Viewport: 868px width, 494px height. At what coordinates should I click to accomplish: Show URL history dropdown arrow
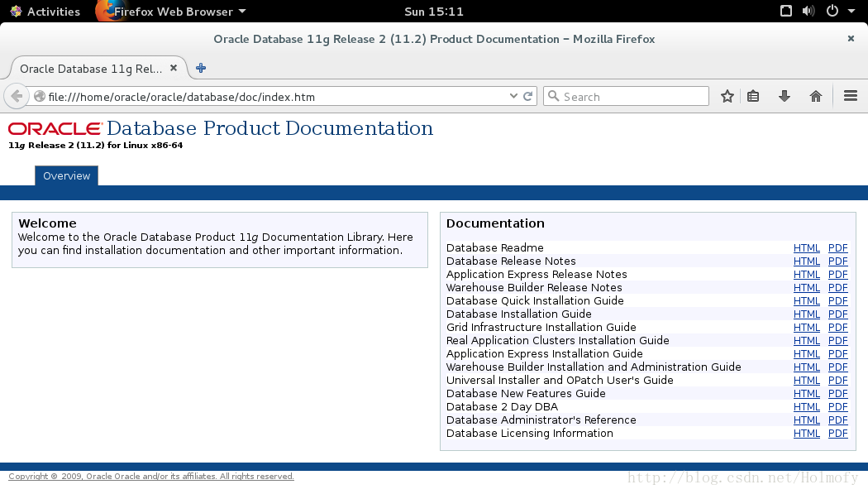click(x=513, y=96)
